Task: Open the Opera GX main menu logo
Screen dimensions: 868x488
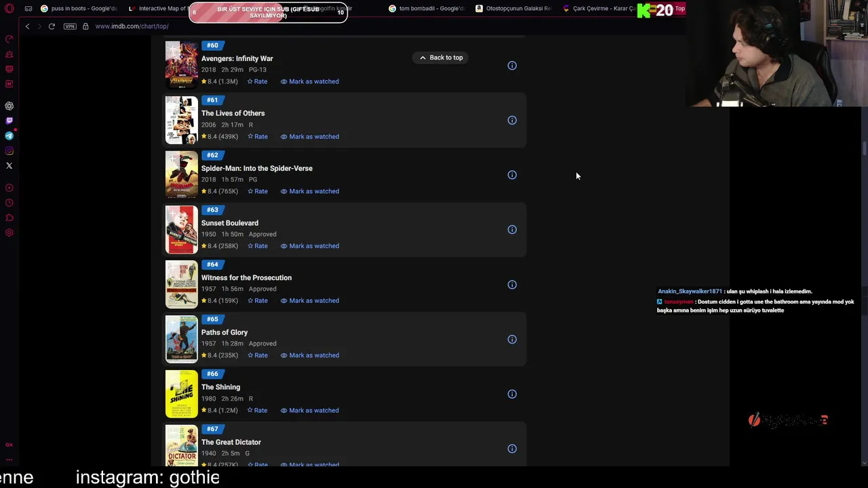Action: 9,9
